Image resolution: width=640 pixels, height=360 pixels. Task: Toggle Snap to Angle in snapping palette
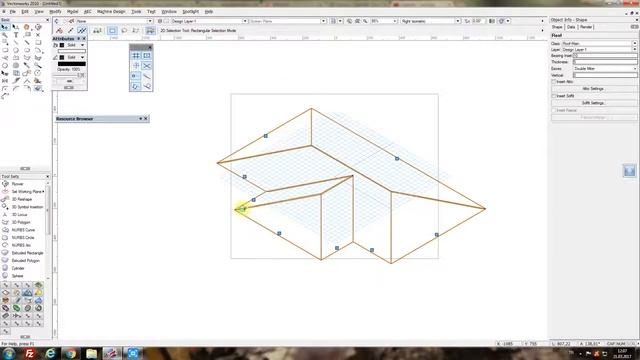coord(136,66)
